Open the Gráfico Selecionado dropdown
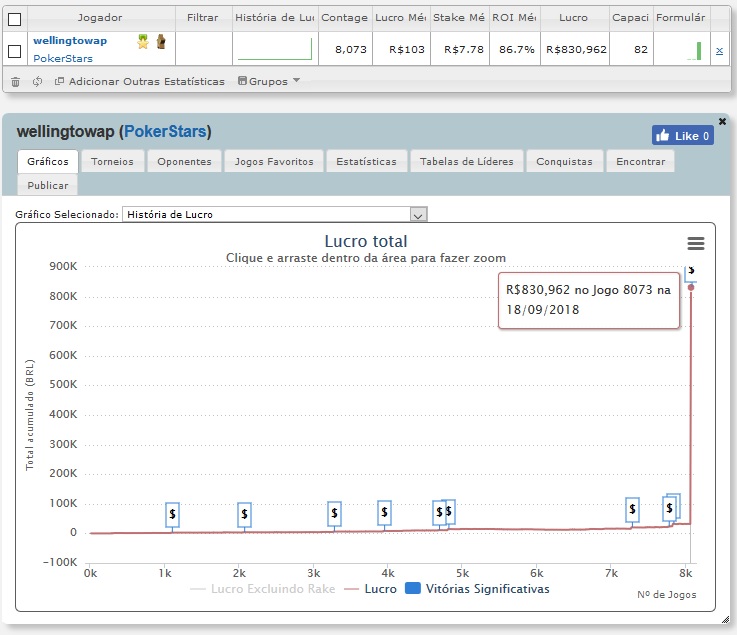The image size is (737, 635). click(x=274, y=214)
